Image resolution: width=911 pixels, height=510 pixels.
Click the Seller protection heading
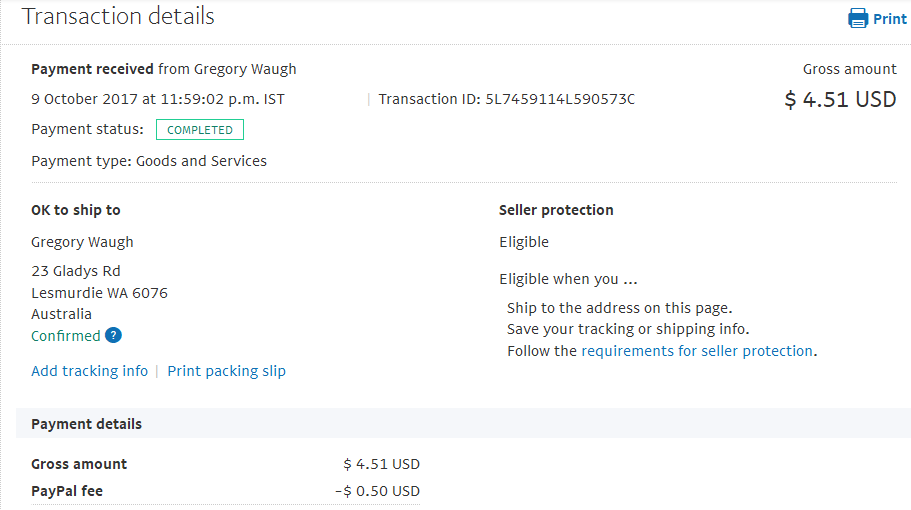point(556,210)
